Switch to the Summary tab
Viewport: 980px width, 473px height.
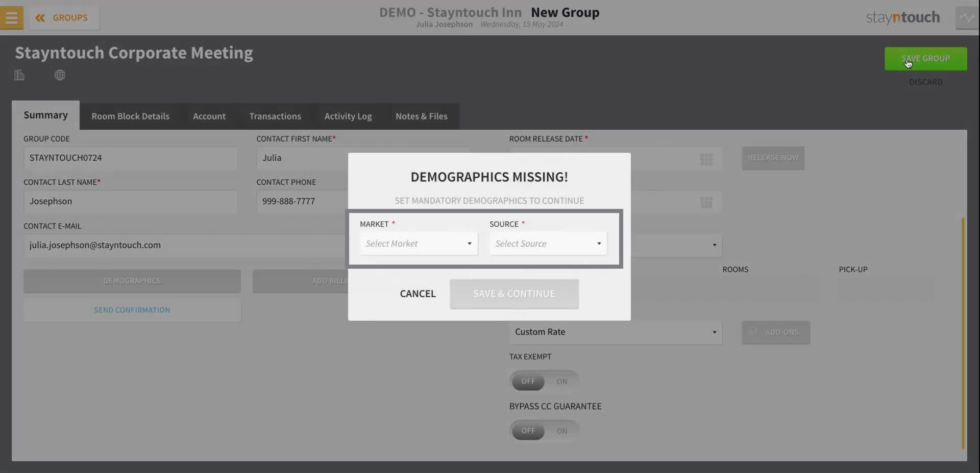(45, 115)
